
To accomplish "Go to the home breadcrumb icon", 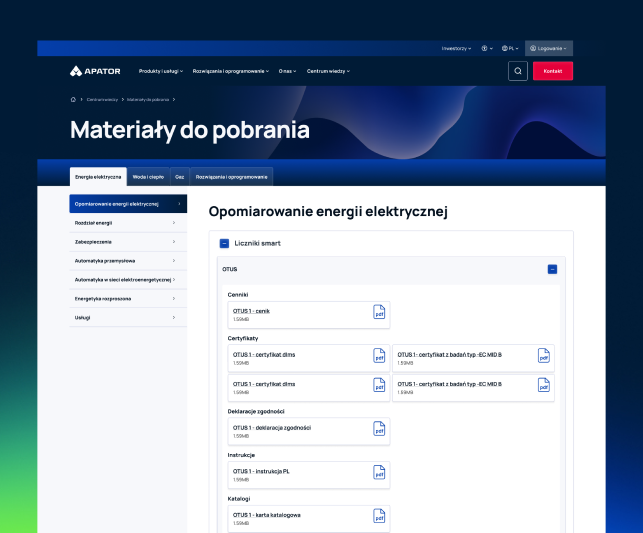I will pyautogui.click(x=73, y=100).
